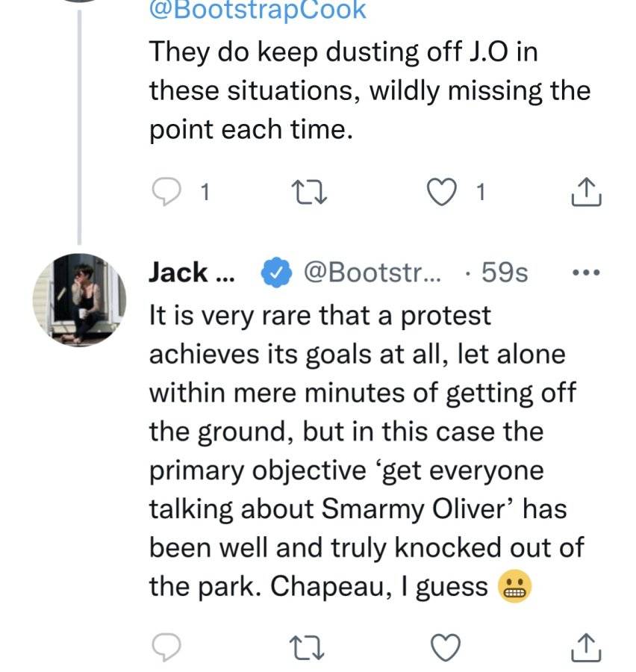View Jack's profile picture avatar
This screenshot has width=636, height=672.
80,300
